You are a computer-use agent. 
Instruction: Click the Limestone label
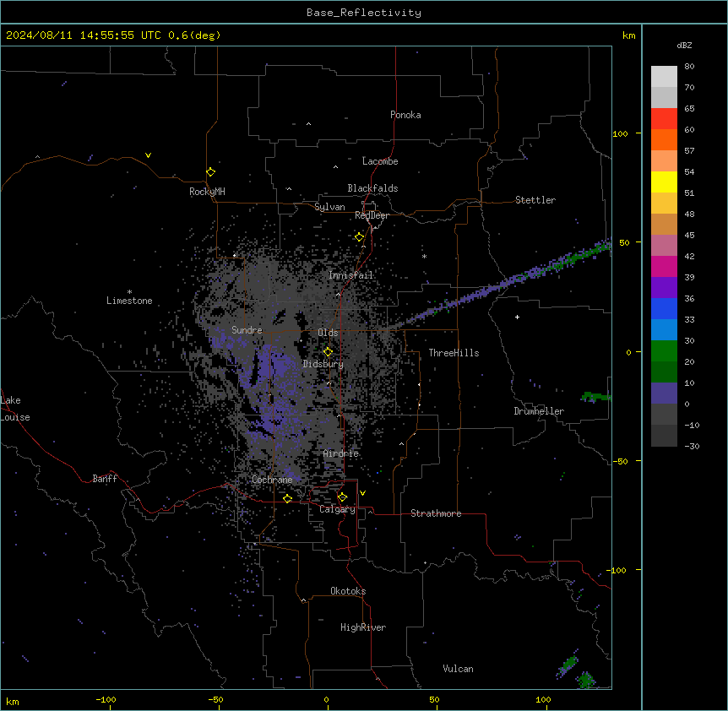tap(129, 301)
